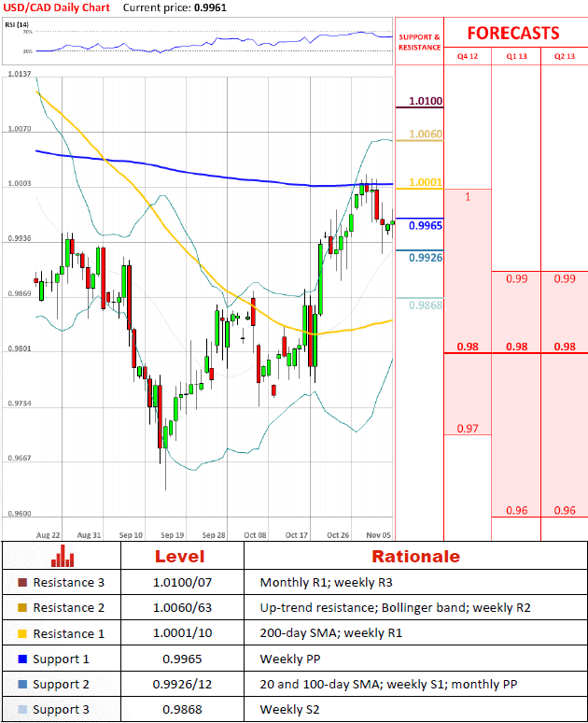This screenshot has width=588, height=723.
Task: Click the Level table column header
Action: pos(179,556)
